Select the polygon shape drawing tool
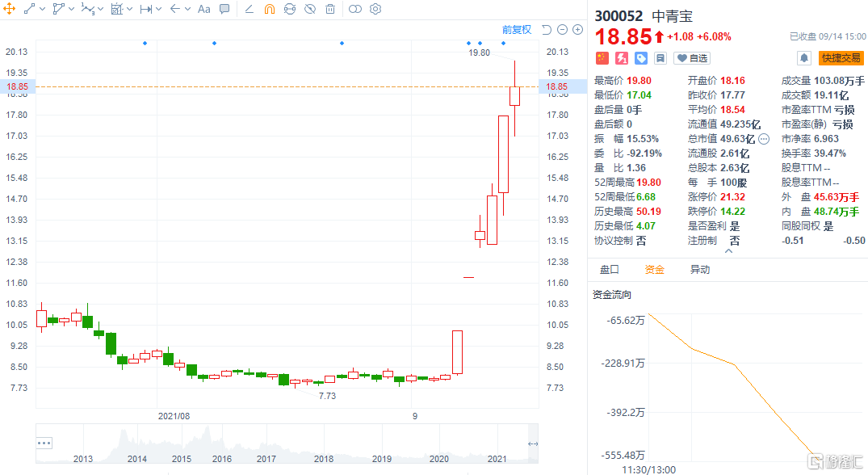The height and width of the screenshot is (475, 868). 58,9
